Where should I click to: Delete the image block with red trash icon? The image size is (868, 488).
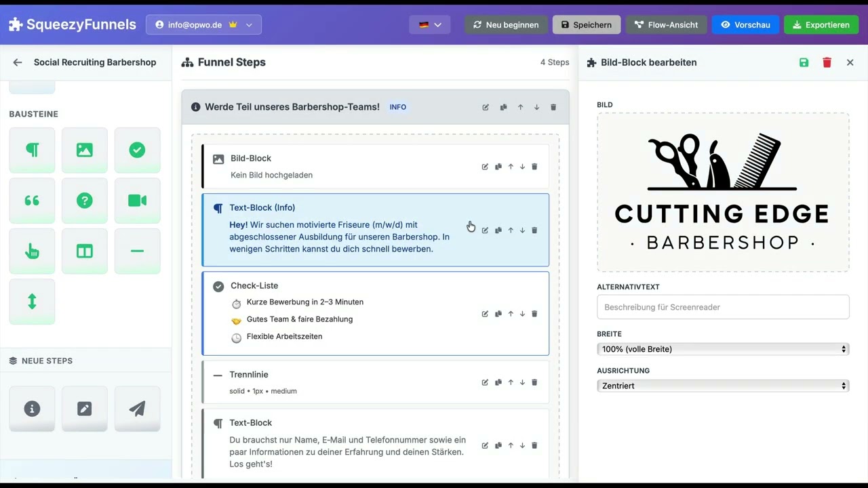tap(827, 62)
